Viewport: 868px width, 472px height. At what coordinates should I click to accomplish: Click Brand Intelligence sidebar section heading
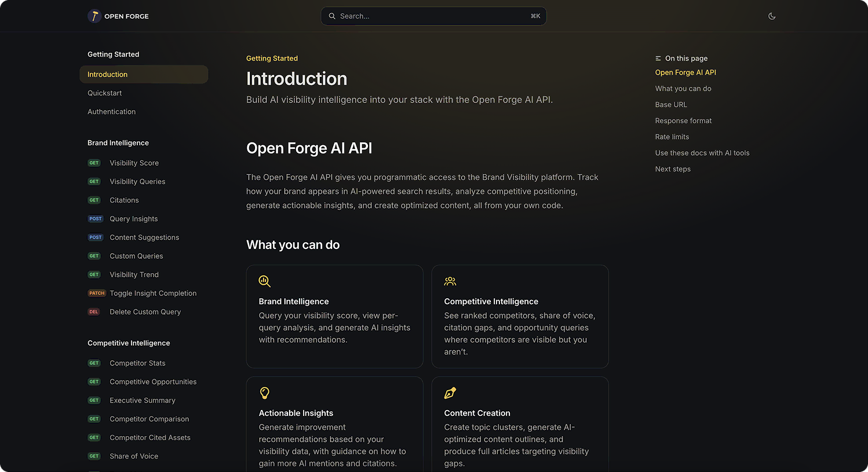coord(118,143)
